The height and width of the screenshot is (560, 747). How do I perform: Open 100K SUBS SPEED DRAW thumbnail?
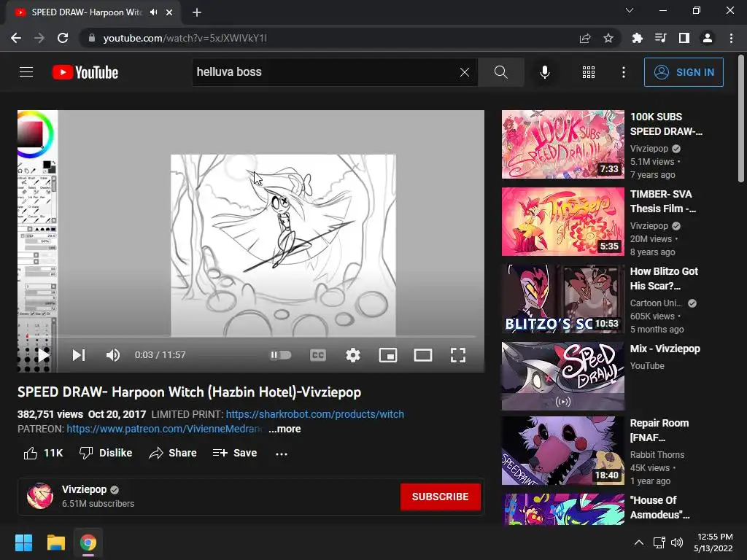point(562,144)
